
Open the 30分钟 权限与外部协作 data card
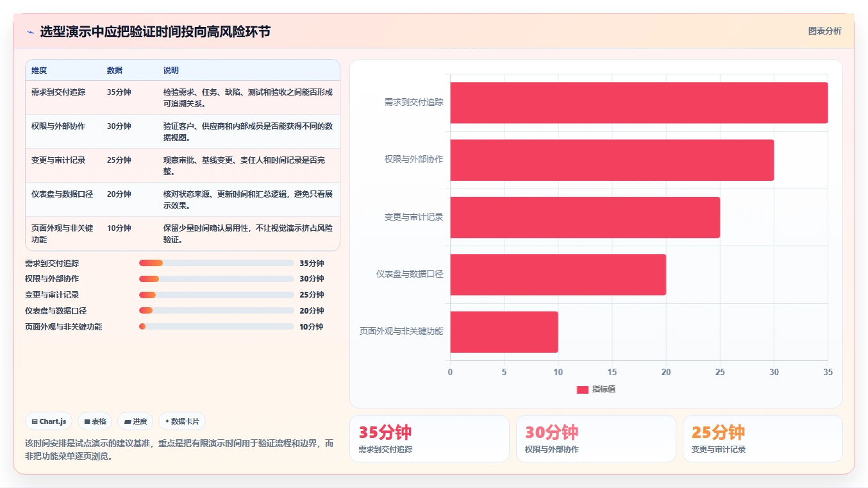pyautogui.click(x=596, y=439)
